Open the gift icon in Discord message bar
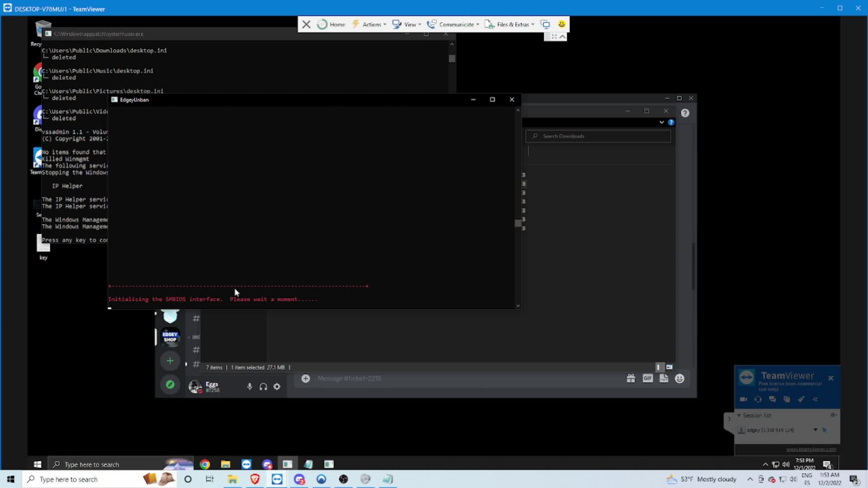The width and height of the screenshot is (868, 488). pos(631,378)
